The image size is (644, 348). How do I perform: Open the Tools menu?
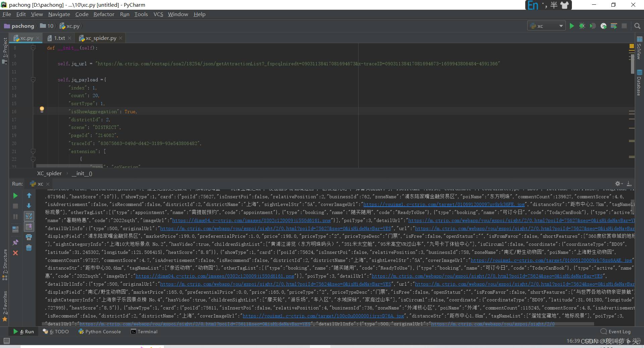pyautogui.click(x=141, y=14)
